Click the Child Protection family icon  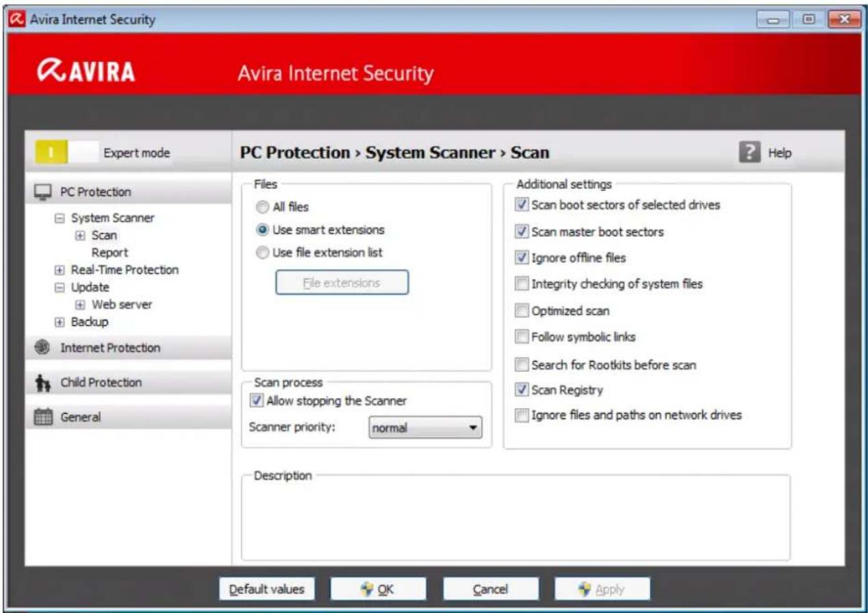[42, 382]
